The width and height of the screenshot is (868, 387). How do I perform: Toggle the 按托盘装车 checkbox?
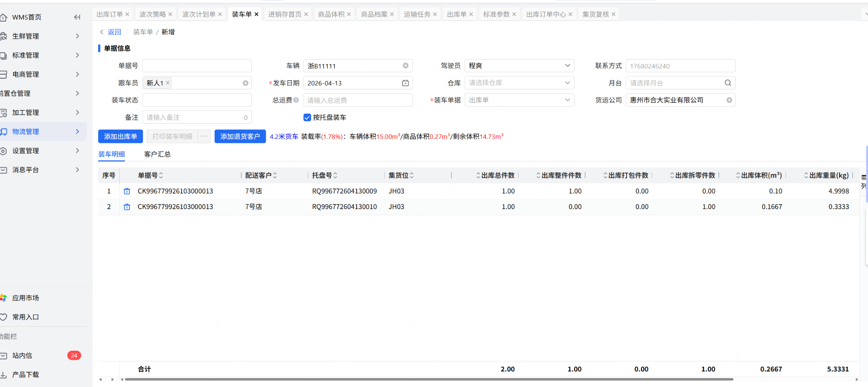(x=307, y=117)
